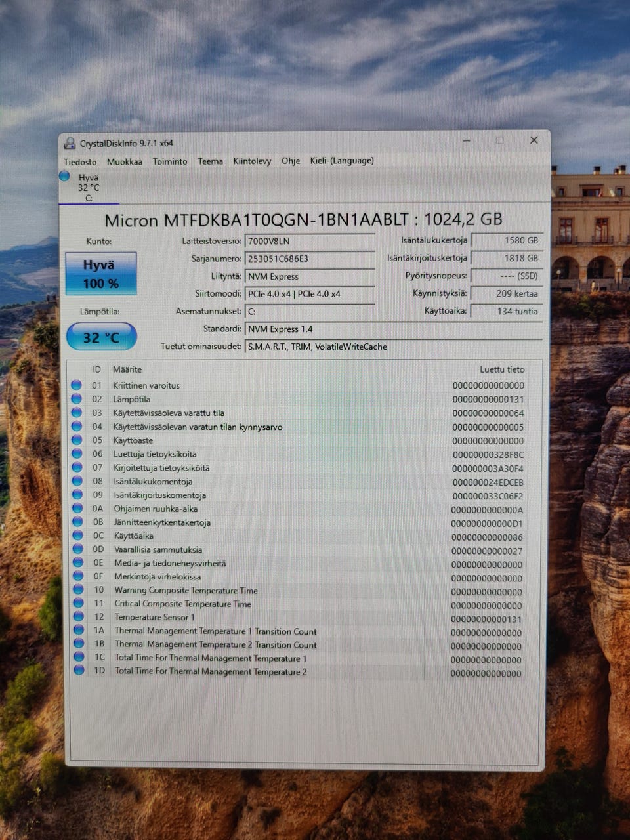Viewport: 630px width, 840px height.
Task: Click the blue orb on Jännitteenkytkentäkertoja row
Action: (x=78, y=522)
